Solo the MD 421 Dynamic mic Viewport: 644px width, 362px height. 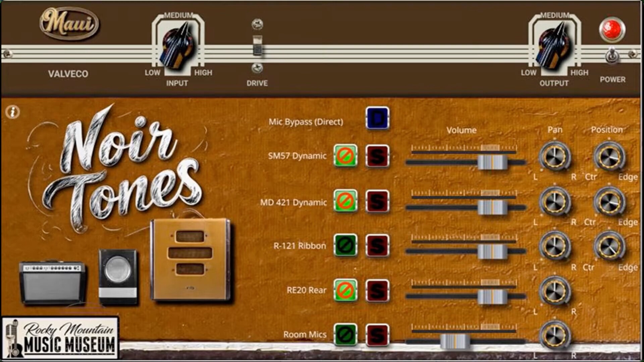377,201
